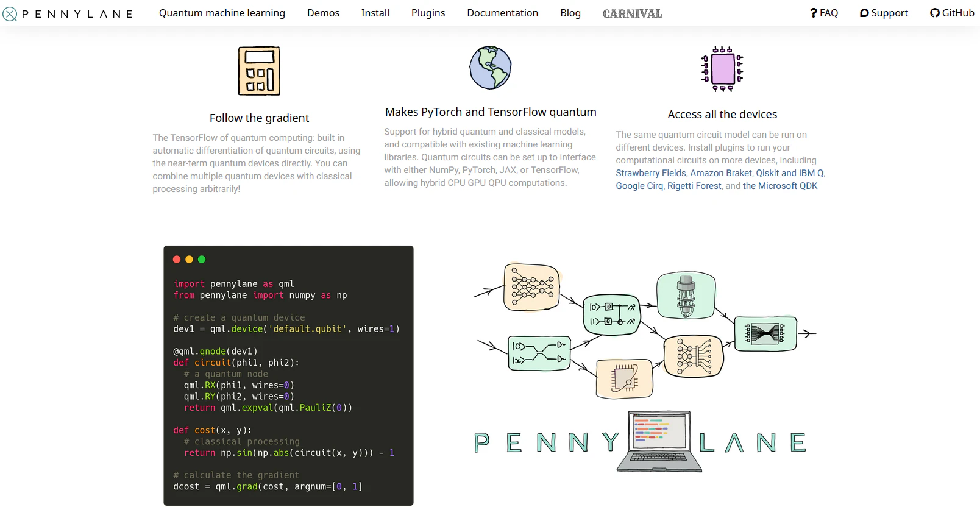Click the large LANE lettering
This screenshot has height=507, width=980.
coord(753,442)
